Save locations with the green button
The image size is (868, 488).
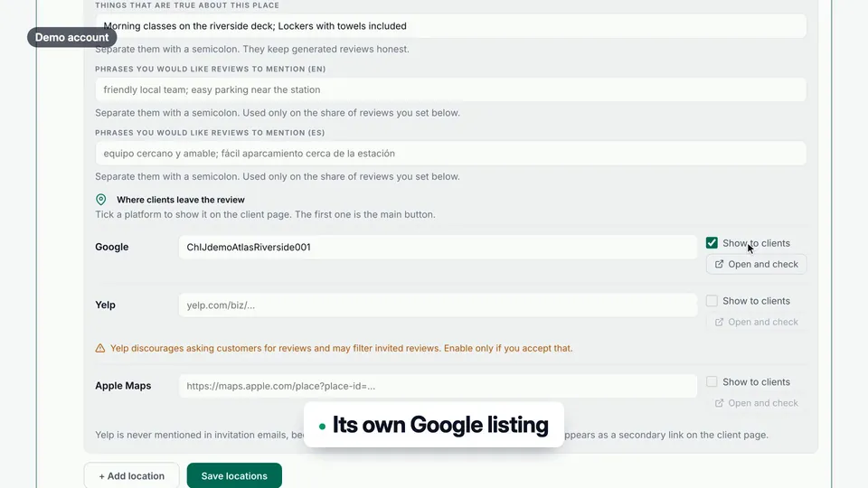tap(234, 476)
